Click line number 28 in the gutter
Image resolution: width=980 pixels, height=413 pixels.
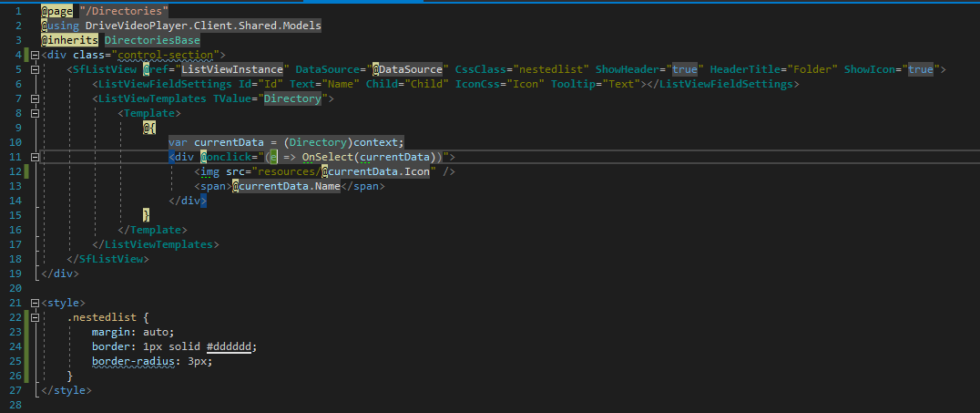click(x=15, y=405)
